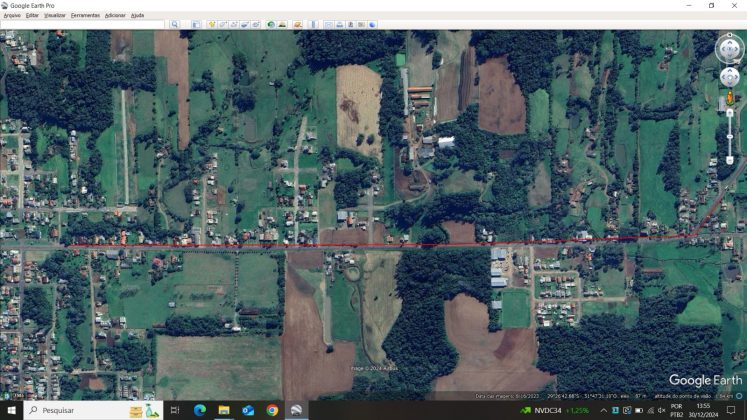This screenshot has height=420, width=747.
Task: Click the Print toolbar icon
Action: 340,24
